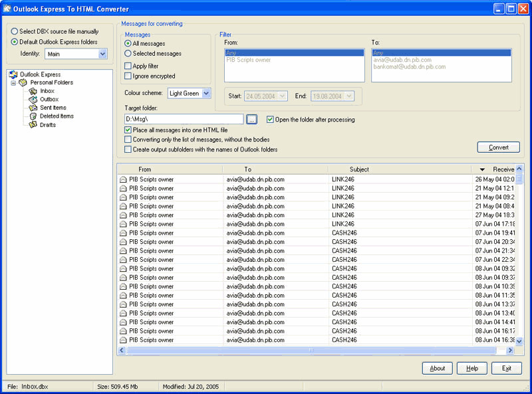The width and height of the screenshot is (532, 394).
Task: Click Modified: Jul 20, 2005 status entry
Action: [x=191, y=387]
